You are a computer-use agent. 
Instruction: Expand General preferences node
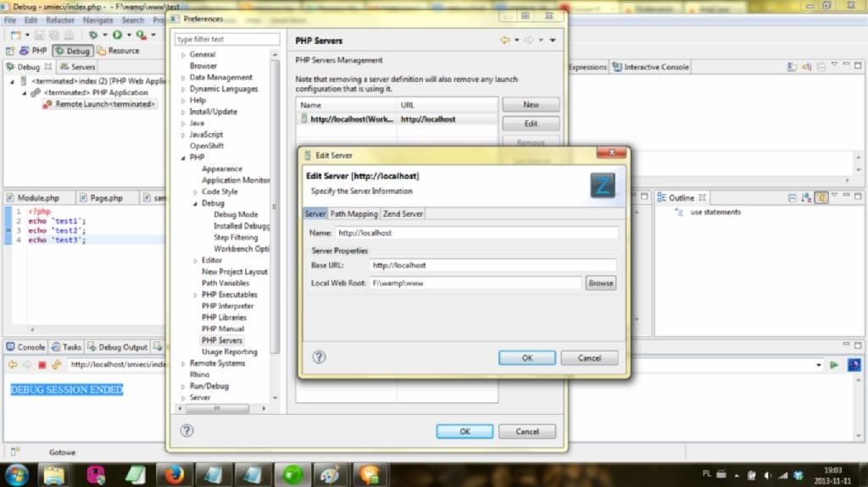[x=183, y=55]
